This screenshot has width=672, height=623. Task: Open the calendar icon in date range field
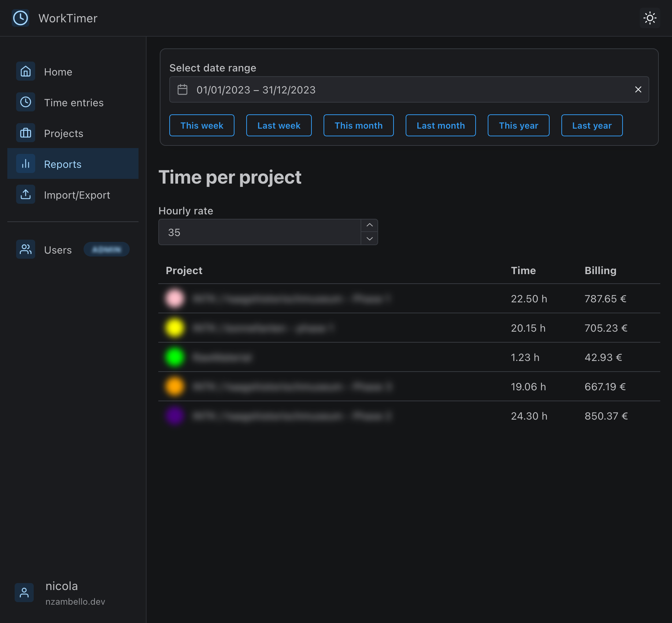tap(182, 90)
